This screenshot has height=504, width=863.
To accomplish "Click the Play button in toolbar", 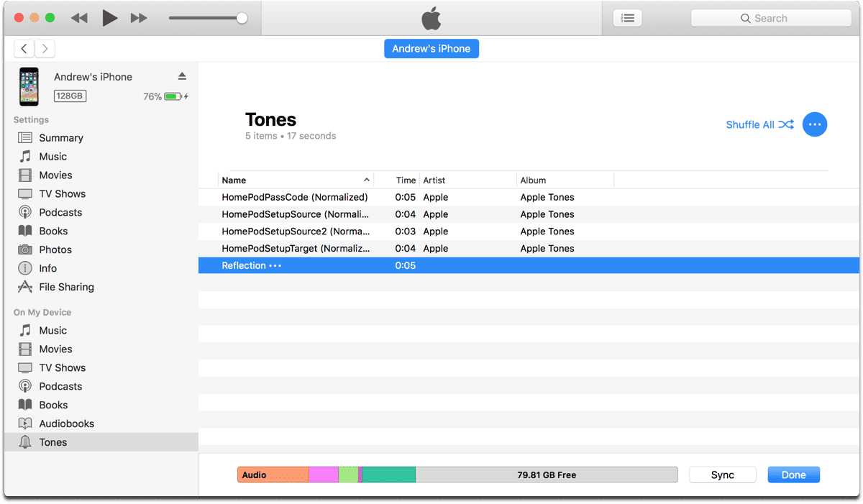I will (109, 18).
